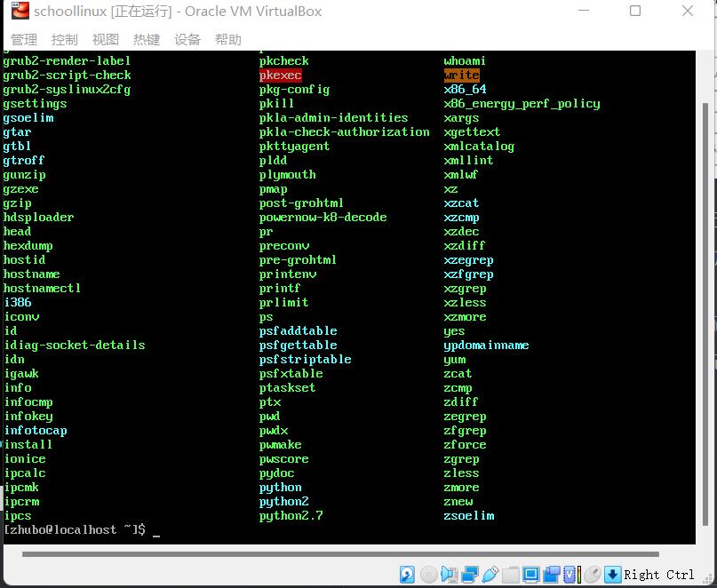
Task: Click the orange-highlighted 'write' entry
Action: (x=461, y=75)
